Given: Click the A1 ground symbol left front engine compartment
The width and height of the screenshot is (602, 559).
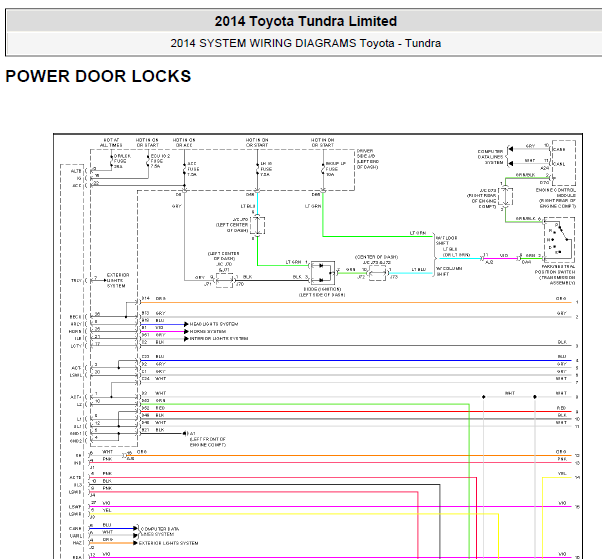Looking at the screenshot, I should (185, 433).
